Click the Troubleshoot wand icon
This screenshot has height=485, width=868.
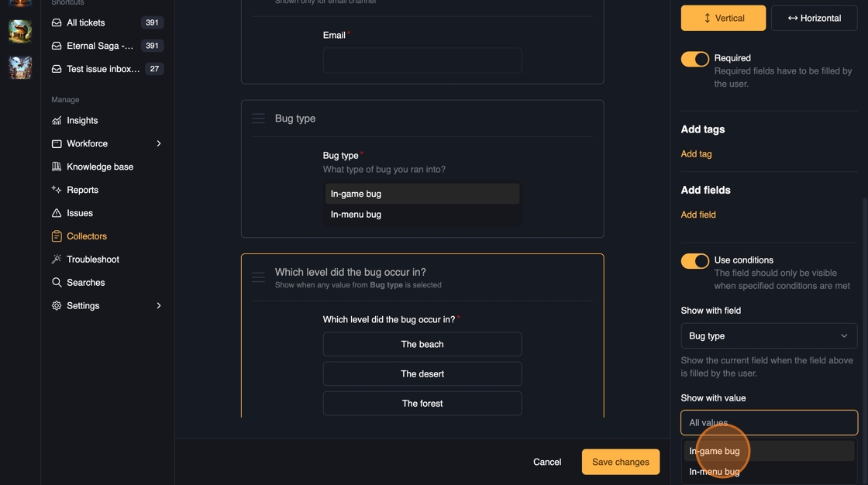point(57,260)
